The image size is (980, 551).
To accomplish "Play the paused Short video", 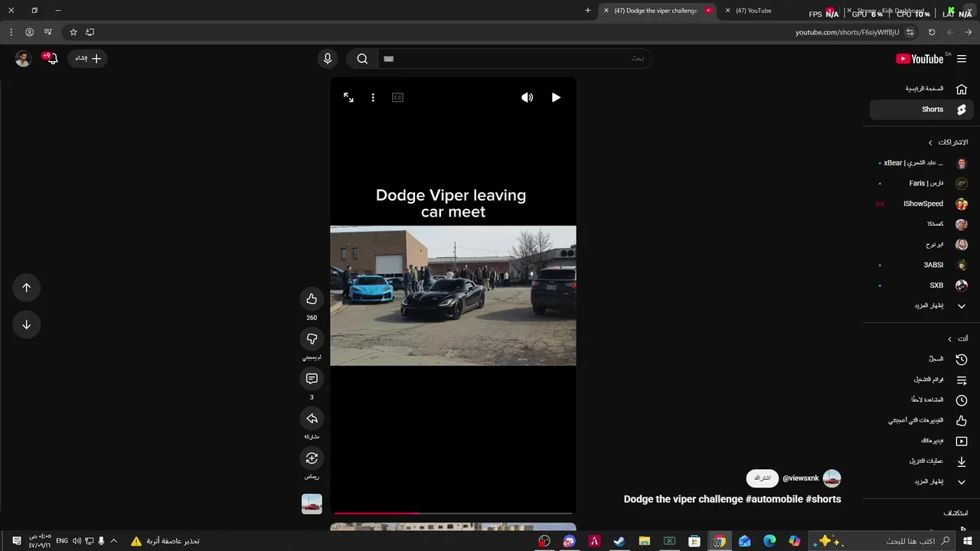I will [556, 97].
